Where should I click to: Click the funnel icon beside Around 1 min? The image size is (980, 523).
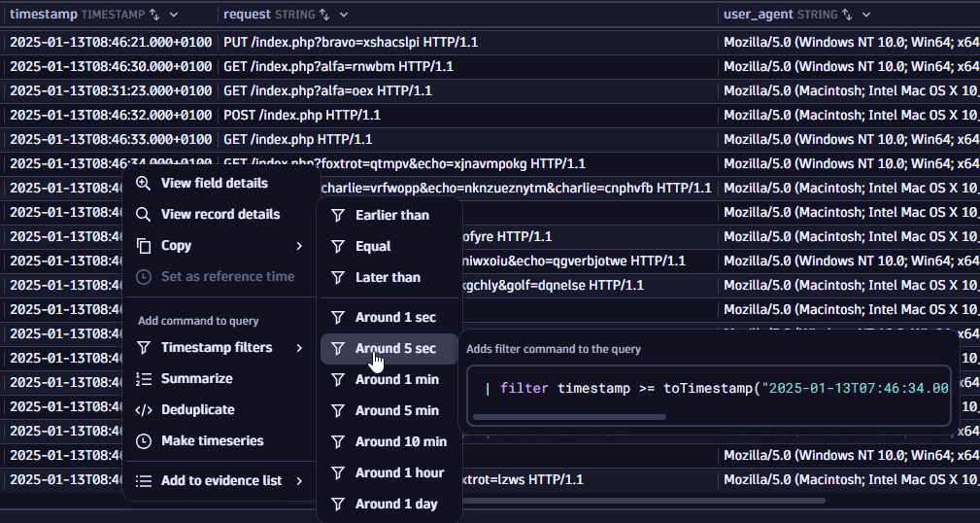(337, 380)
